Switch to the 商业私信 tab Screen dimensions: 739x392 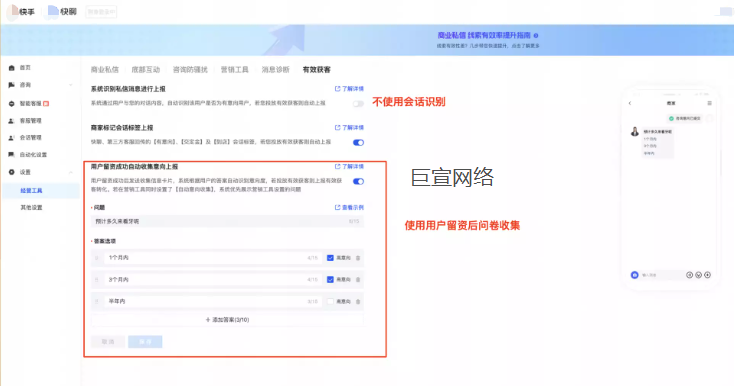(105, 70)
